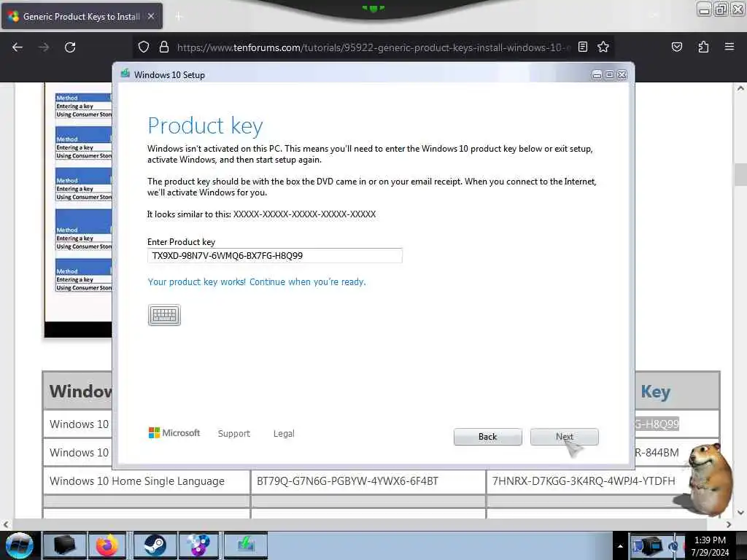Click the page scroll down arrow

pos(740,513)
